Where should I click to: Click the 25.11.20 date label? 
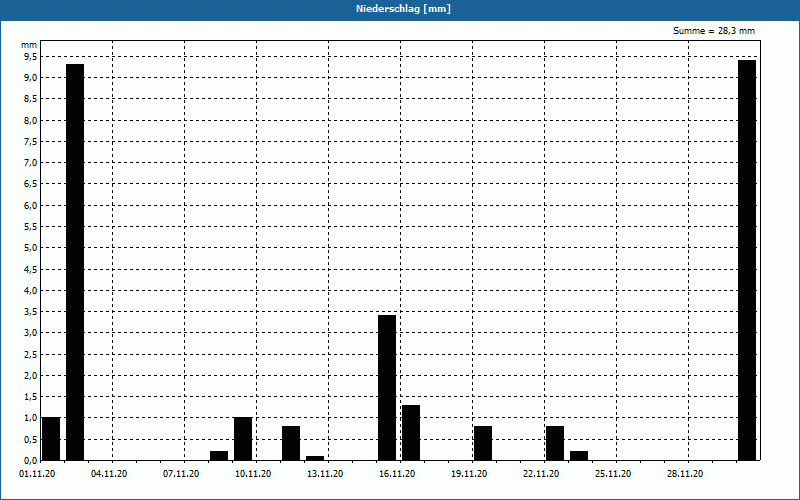tap(613, 474)
